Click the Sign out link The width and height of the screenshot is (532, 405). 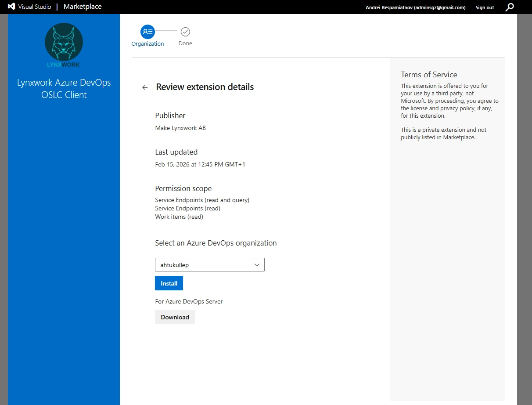point(485,7)
